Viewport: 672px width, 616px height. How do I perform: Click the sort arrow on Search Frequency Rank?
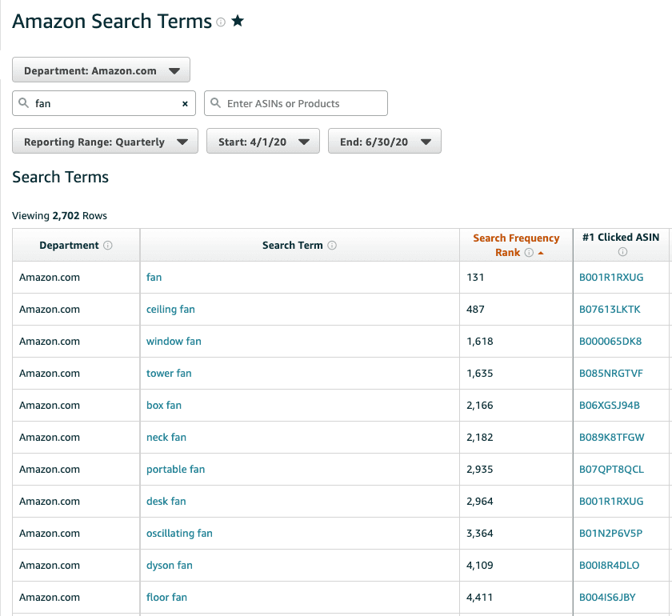[541, 253]
